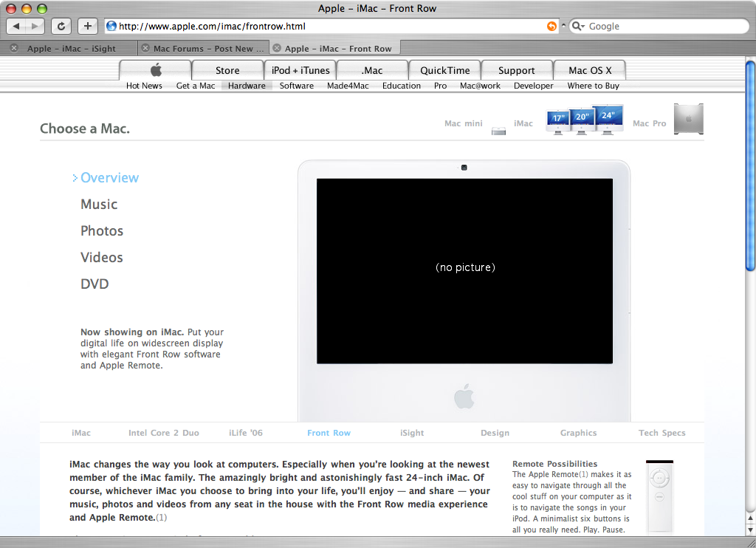Click the Apple logo navigation tab
This screenshot has width=756, height=548.
tap(155, 70)
